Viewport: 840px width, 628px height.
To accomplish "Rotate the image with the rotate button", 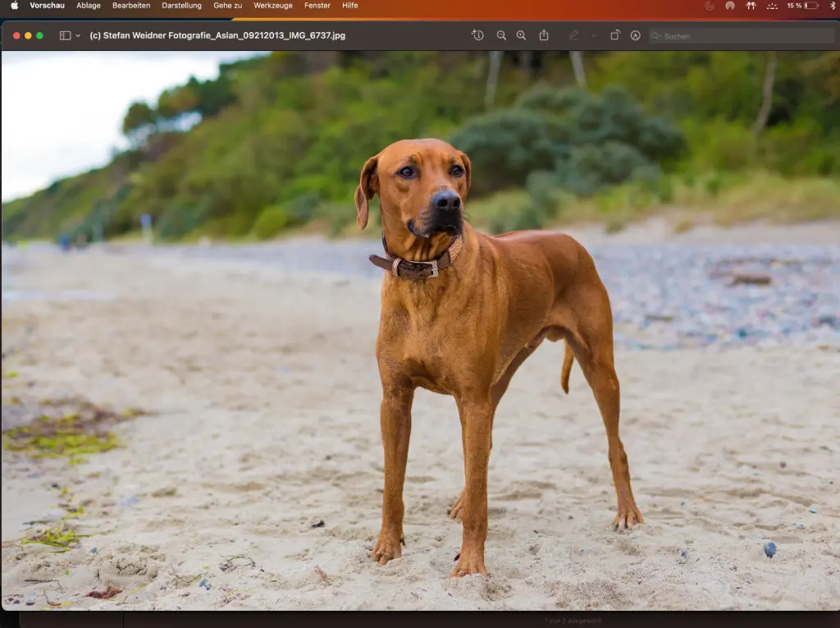I will click(615, 35).
